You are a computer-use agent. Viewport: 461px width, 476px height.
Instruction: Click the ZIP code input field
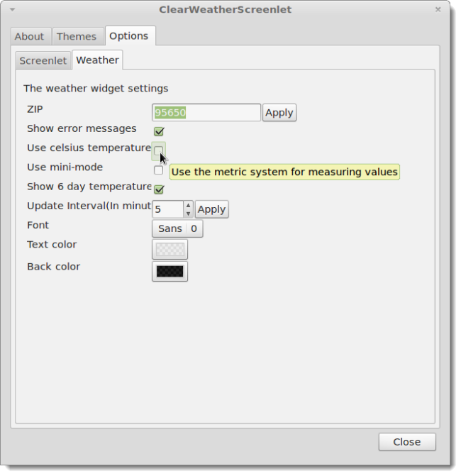click(x=206, y=113)
